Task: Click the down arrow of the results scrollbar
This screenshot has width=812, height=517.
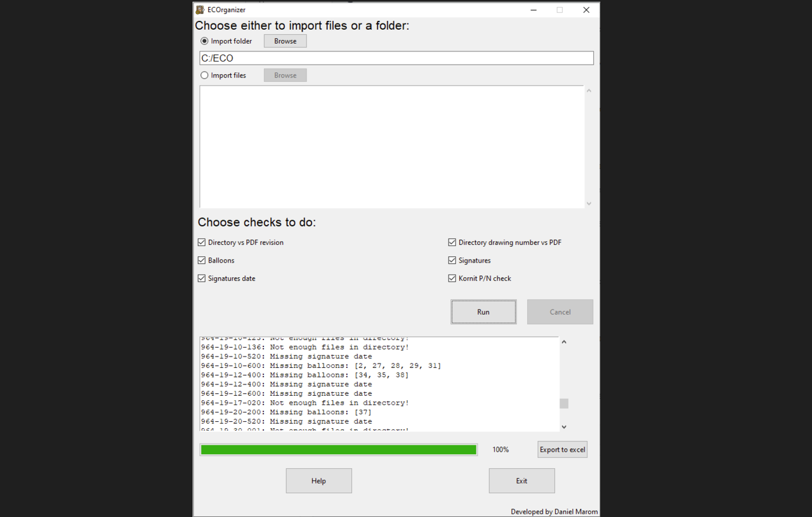Action: (563, 426)
